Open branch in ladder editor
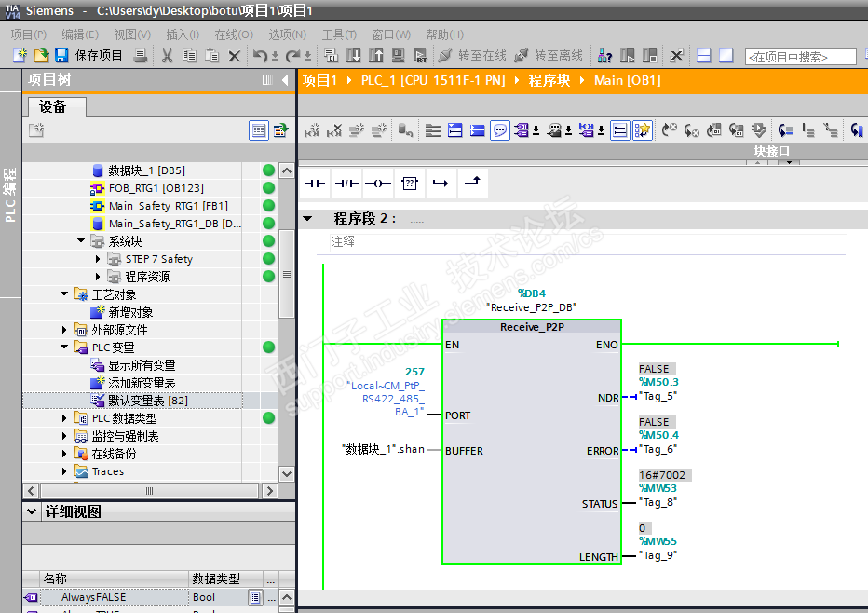868x613 pixels. 441,184
